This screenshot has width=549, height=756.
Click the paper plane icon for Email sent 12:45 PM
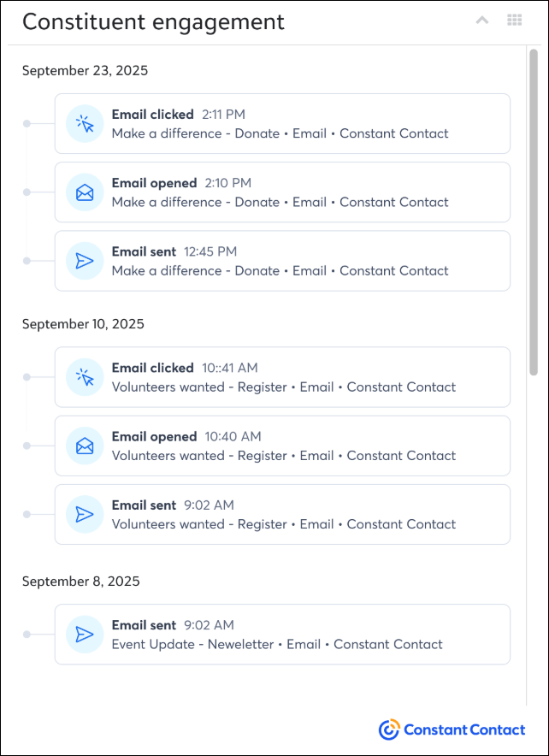(x=85, y=261)
